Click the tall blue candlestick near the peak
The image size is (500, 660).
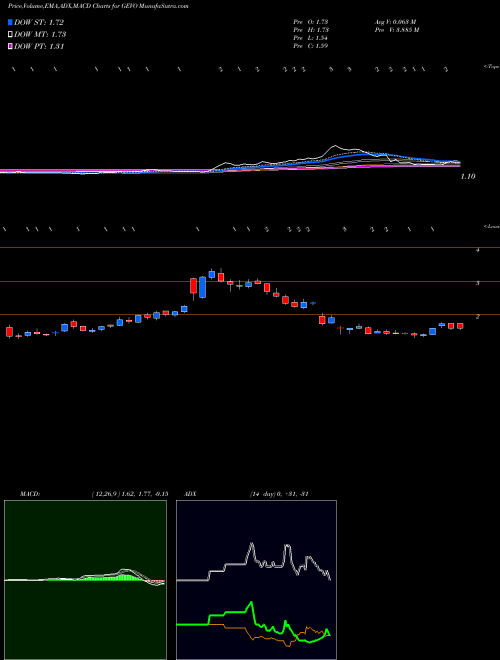[x=202, y=287]
